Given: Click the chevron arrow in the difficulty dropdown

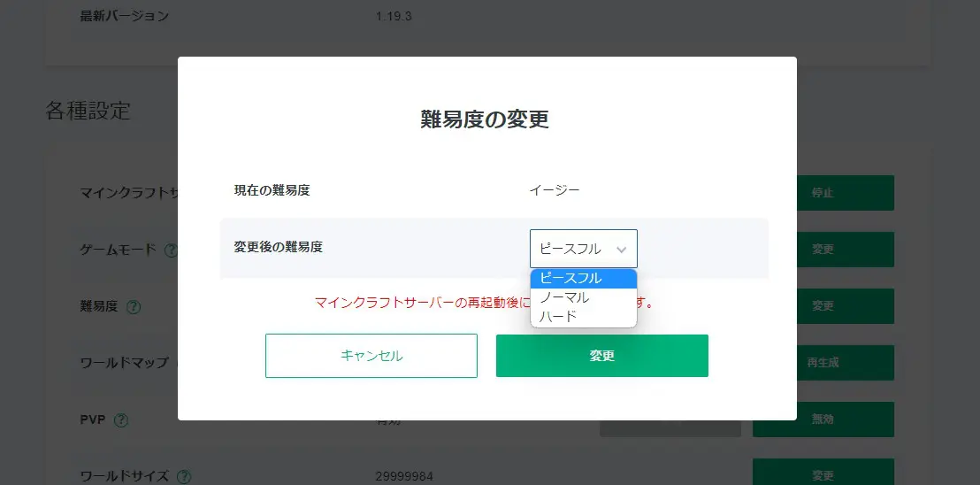Looking at the screenshot, I should pos(621,250).
